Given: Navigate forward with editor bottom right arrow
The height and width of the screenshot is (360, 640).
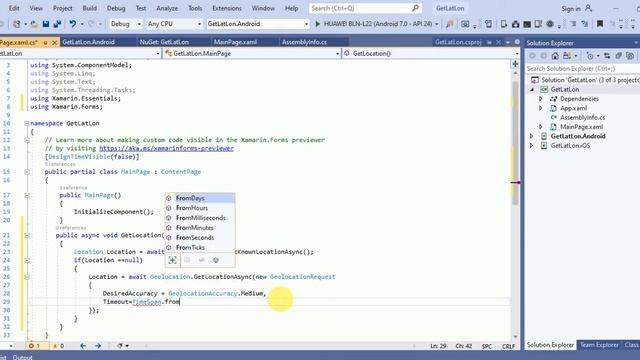Looking at the screenshot, I should pyautogui.click(x=98, y=346).
